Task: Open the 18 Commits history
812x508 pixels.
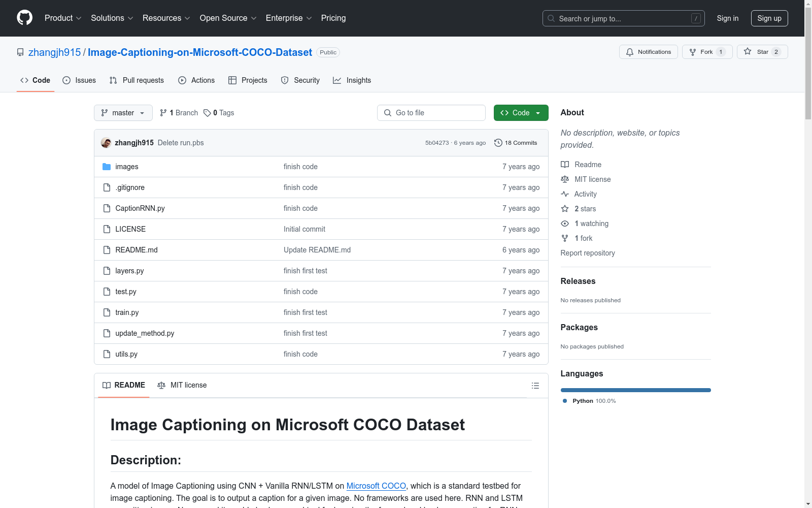Action: pyautogui.click(x=516, y=143)
